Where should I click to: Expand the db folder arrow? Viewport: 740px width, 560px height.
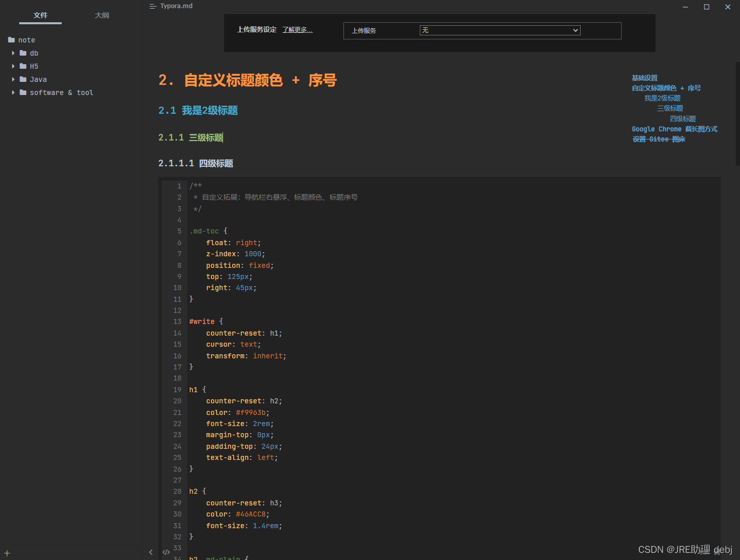(x=13, y=53)
